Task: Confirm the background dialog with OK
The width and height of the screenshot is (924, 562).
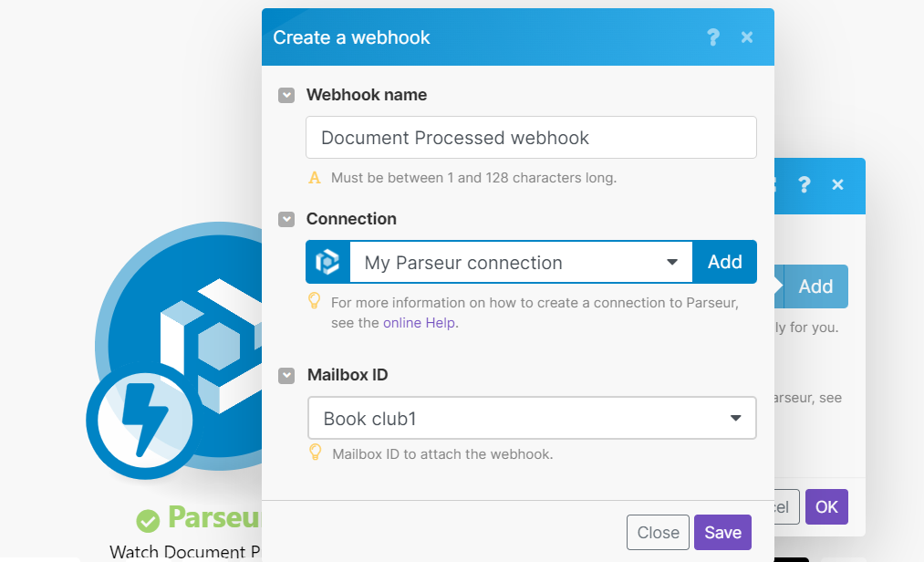Action: click(826, 506)
